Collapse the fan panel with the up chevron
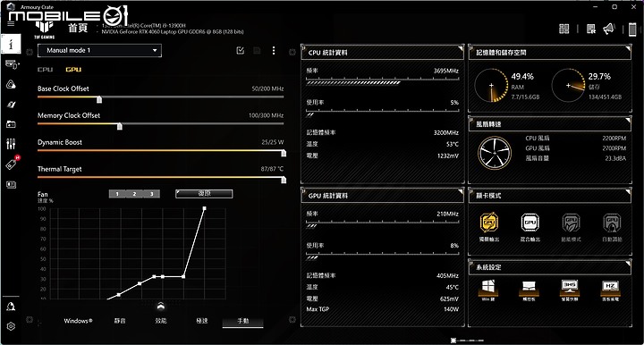This screenshot has width=644, height=345. [161, 306]
